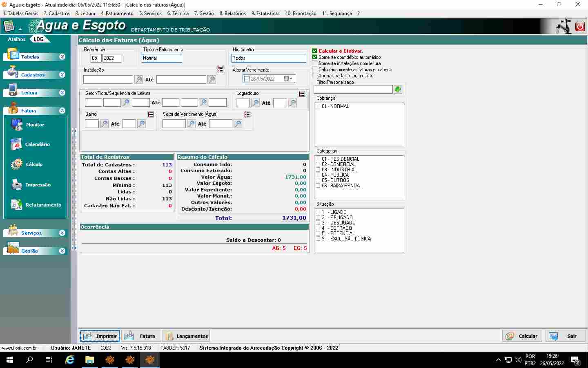Open the Alterar Vencimento date dropdown
The image size is (588, 368).
click(x=289, y=79)
